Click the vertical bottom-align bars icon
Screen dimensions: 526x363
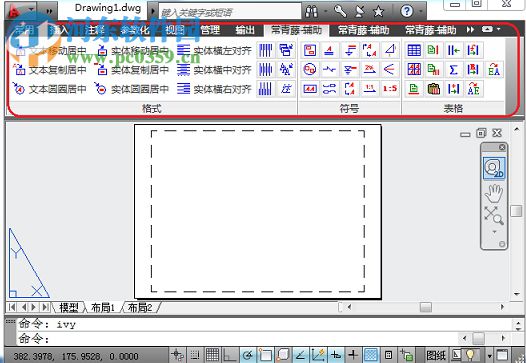click(x=266, y=89)
